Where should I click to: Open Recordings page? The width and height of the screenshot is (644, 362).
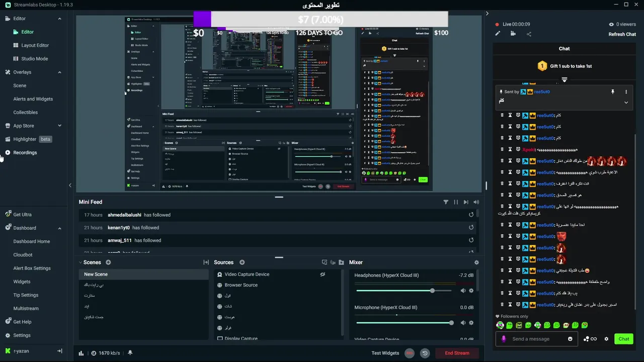[x=25, y=153]
